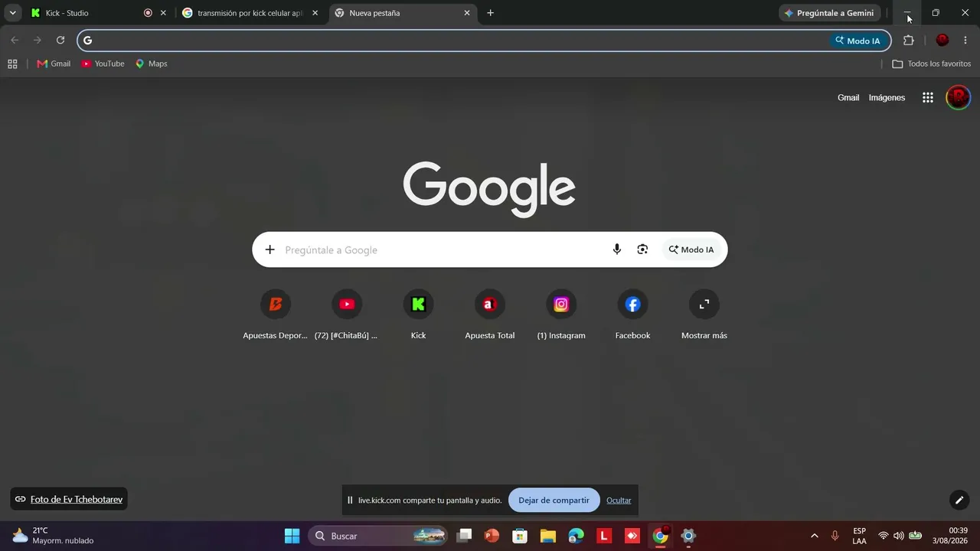
Task: Open the Chrome extensions puzzle icon
Action: [909, 41]
